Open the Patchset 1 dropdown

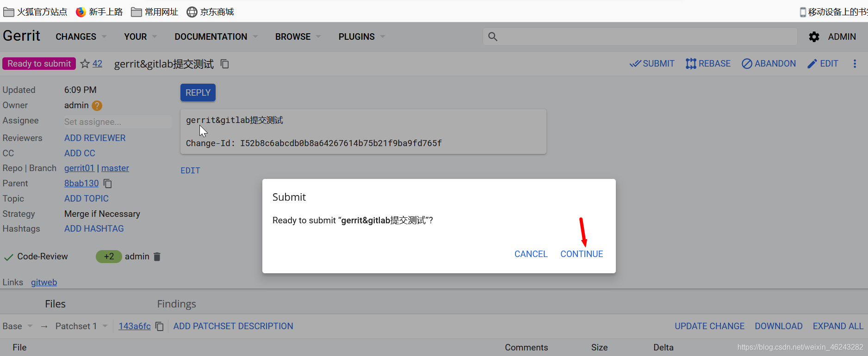[81, 326]
